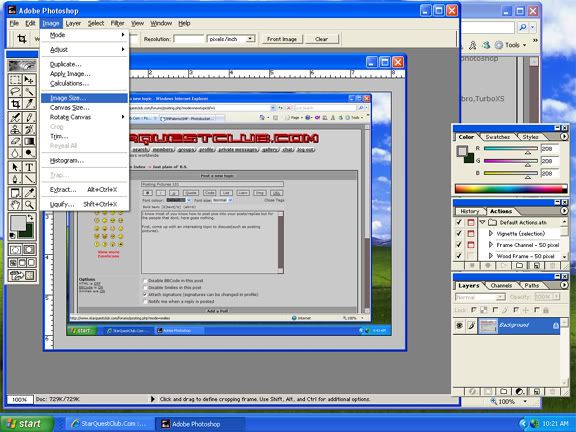
Task: Click the trash icon in the Layers panel
Action: 552,392
